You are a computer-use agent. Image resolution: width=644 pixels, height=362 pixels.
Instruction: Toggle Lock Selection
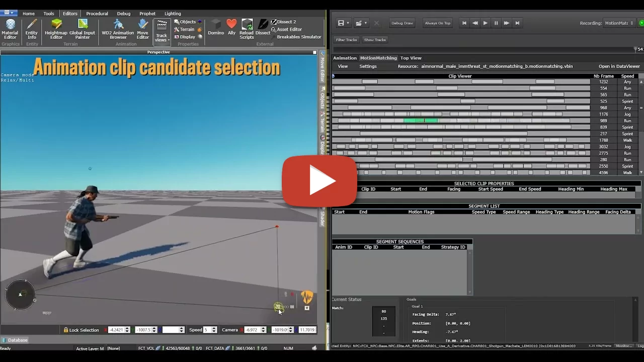(x=81, y=330)
